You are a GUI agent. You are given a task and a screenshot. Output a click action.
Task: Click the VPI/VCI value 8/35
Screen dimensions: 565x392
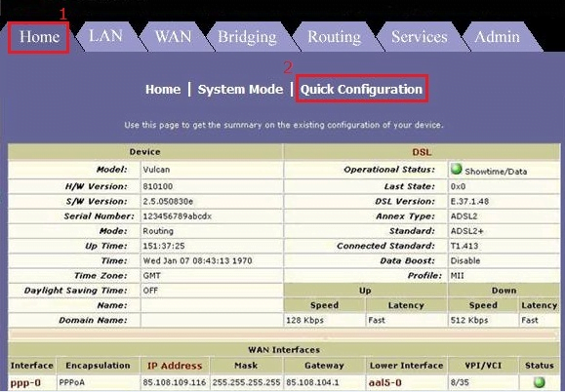[460, 382]
